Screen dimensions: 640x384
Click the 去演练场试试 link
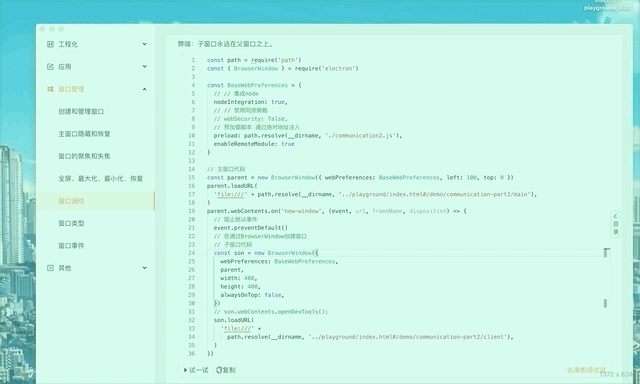[586, 370]
